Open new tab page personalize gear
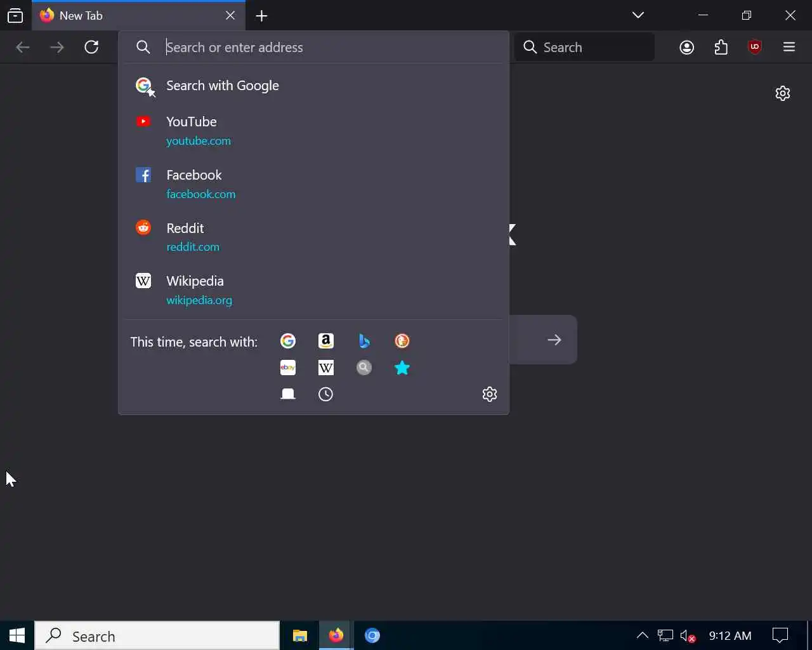Screen dimensions: 812x650 (783, 93)
